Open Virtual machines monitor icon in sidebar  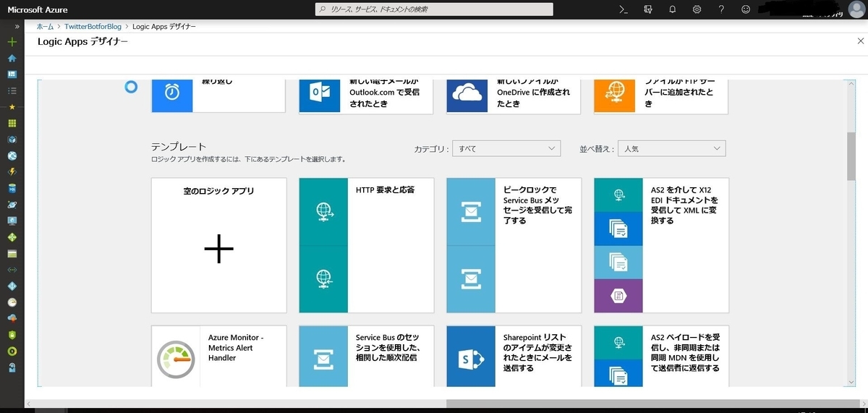tap(12, 221)
